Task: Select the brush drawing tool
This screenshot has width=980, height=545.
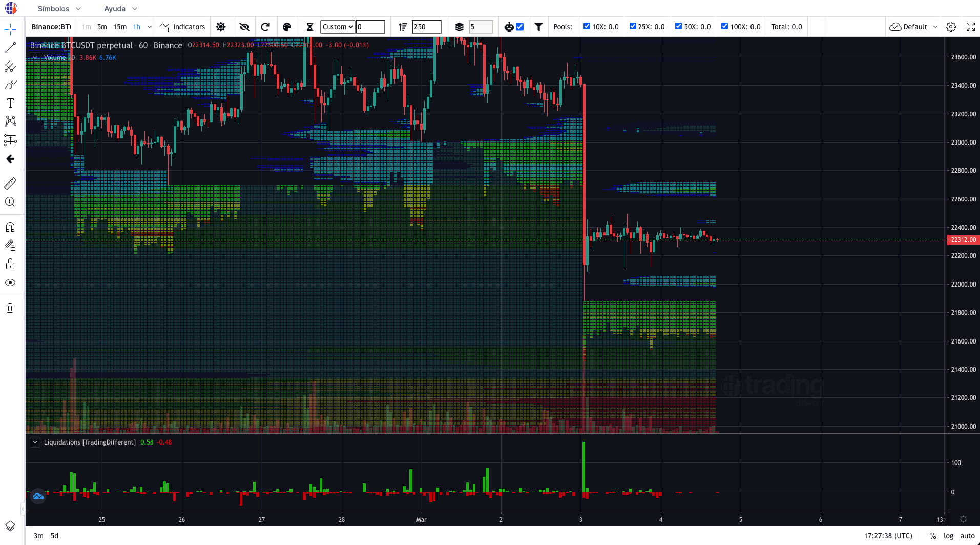Action: point(10,85)
